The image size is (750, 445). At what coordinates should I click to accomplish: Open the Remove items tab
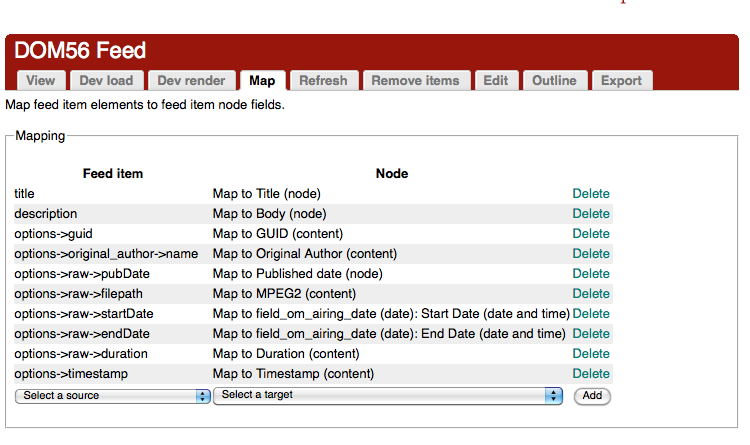[x=415, y=81]
